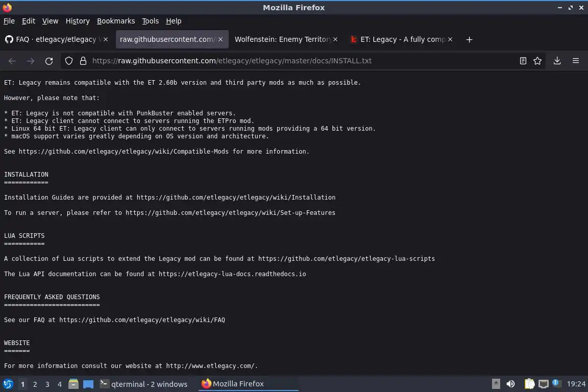Open the volume control tray icon
Viewport: 588px width, 392px height.
pos(510,384)
